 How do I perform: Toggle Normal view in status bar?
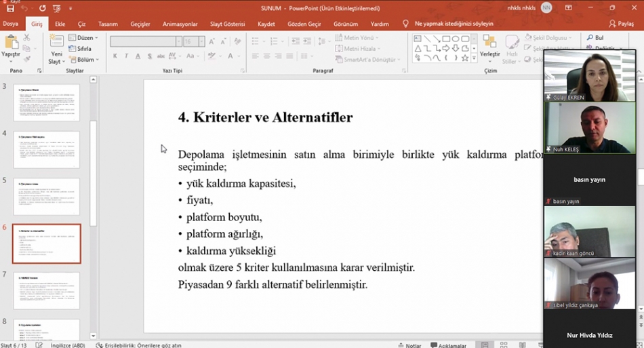click(485, 345)
